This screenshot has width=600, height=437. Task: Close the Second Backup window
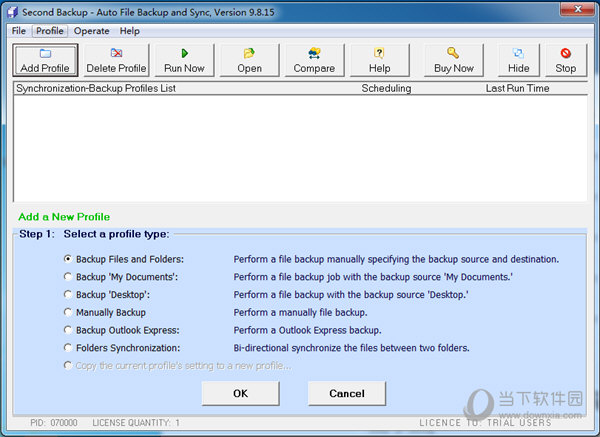click(x=578, y=8)
